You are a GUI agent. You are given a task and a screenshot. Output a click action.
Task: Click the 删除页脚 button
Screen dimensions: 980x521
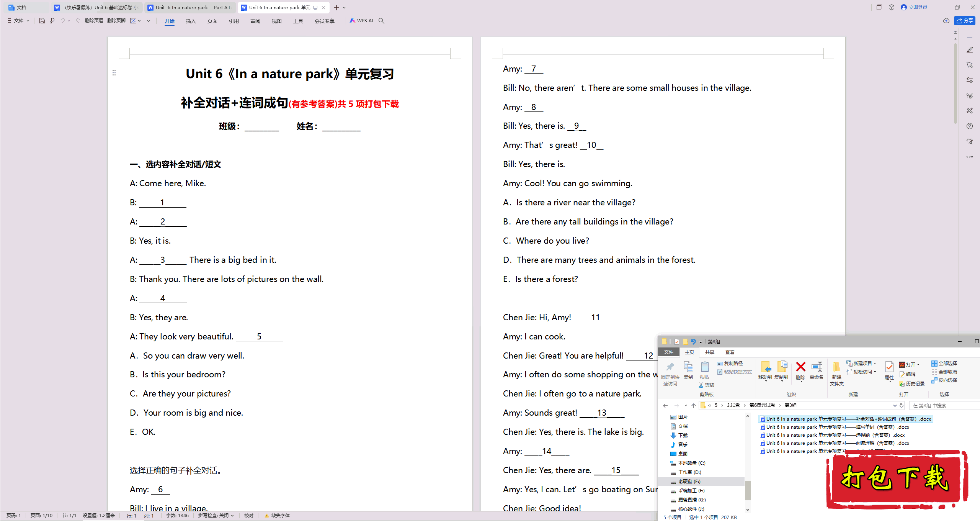pyautogui.click(x=116, y=21)
